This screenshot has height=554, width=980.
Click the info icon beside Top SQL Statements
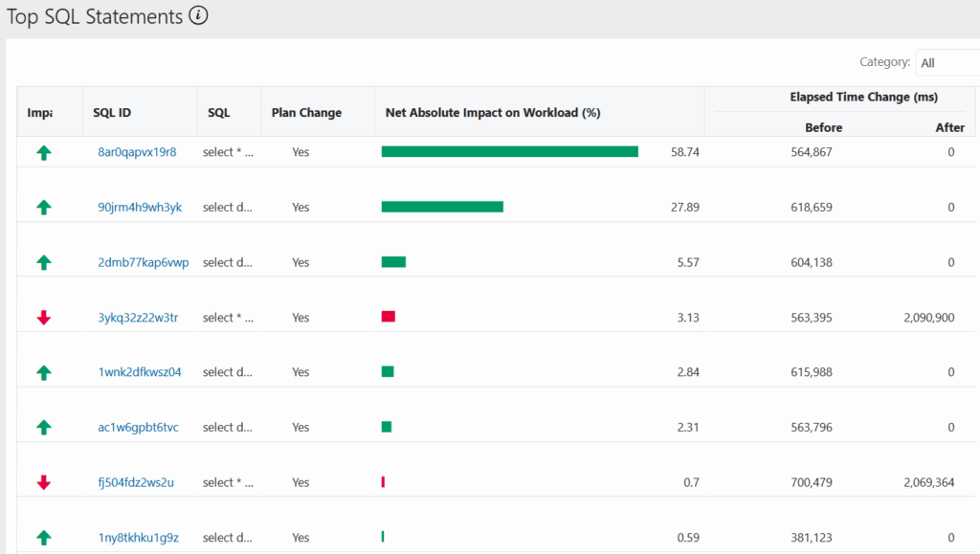tap(198, 16)
